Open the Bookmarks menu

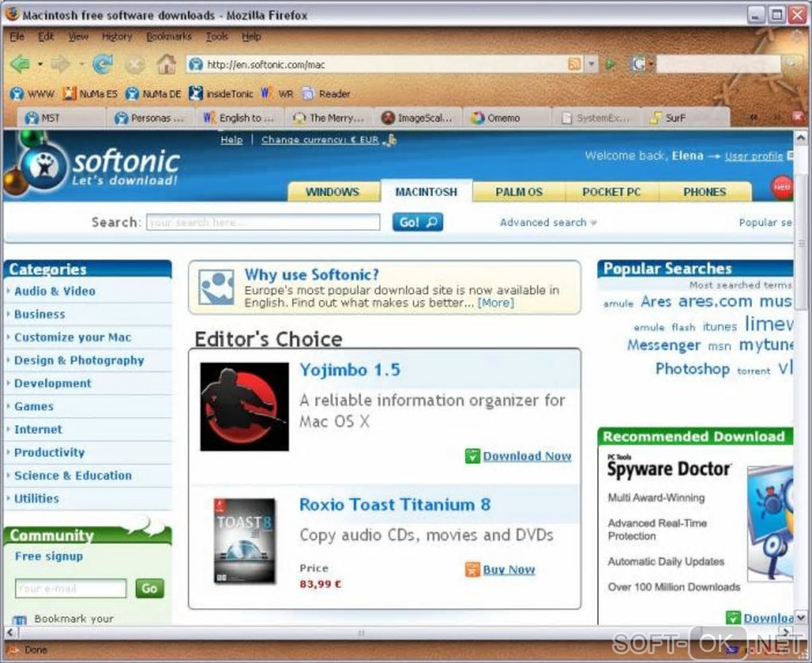point(169,37)
